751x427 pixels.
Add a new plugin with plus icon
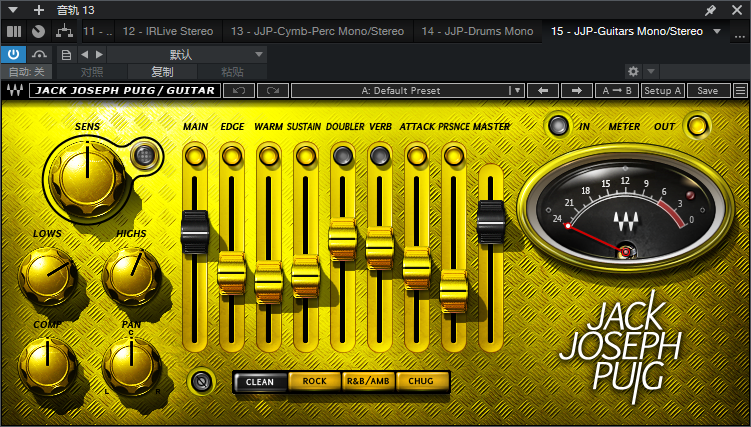click(x=39, y=10)
